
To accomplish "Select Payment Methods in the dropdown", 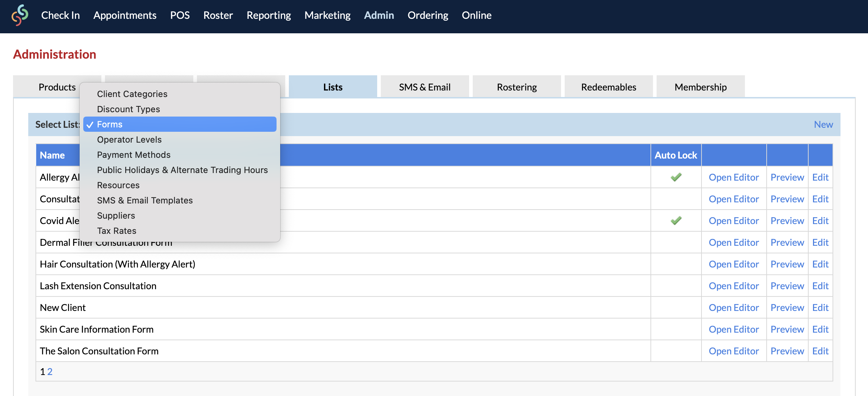I will coord(180,155).
